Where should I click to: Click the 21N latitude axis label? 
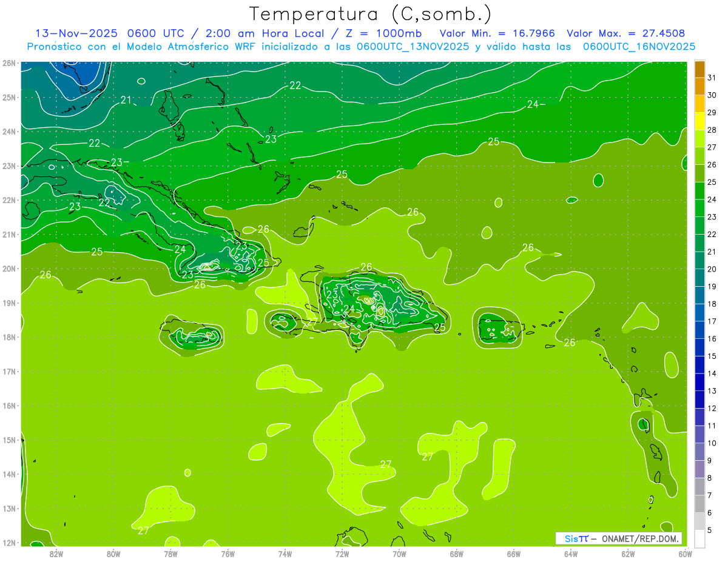click(8, 235)
